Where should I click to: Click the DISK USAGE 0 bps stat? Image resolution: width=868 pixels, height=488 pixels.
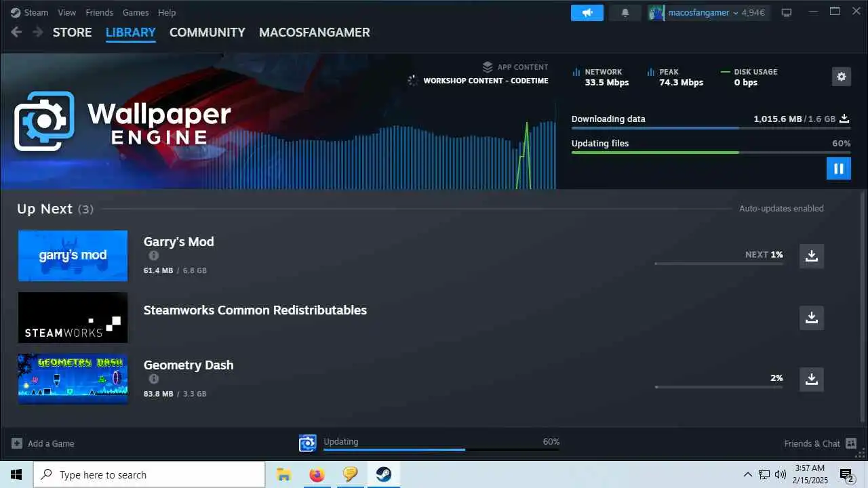[749, 77]
